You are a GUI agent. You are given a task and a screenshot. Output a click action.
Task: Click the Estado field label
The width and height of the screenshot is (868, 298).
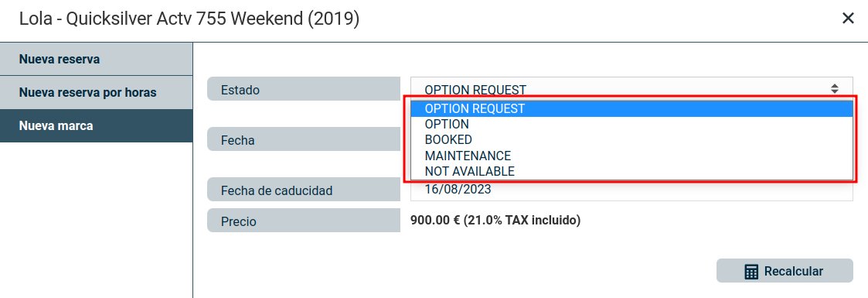coord(240,90)
